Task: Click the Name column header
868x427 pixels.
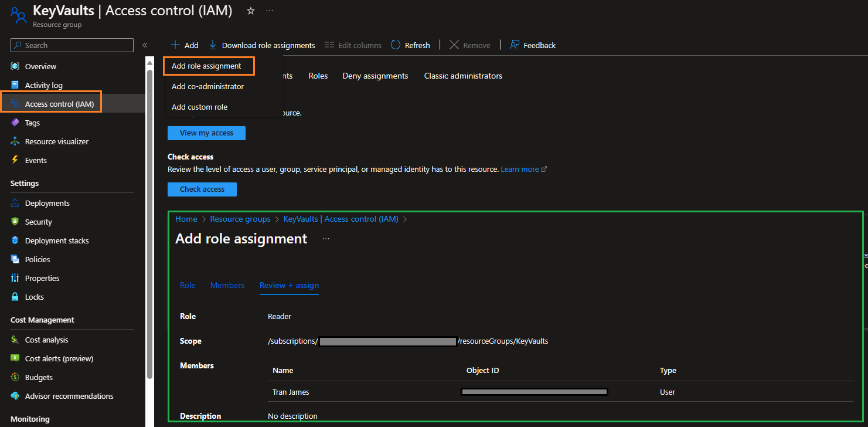Action: coord(283,370)
